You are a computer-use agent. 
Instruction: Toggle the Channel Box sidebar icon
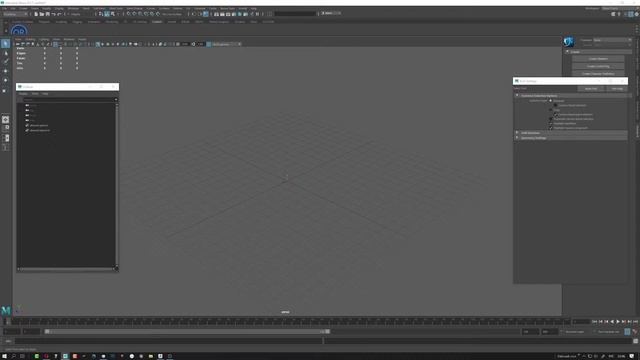coord(636,14)
